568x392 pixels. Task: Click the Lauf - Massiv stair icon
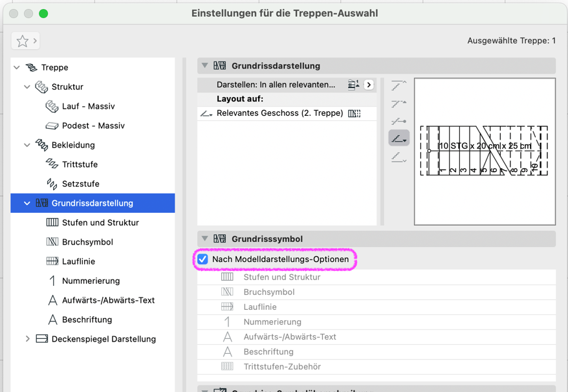coord(52,106)
